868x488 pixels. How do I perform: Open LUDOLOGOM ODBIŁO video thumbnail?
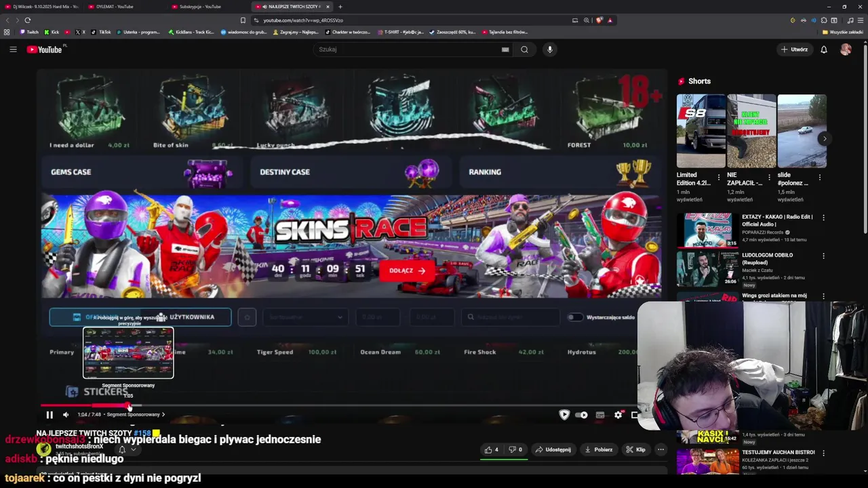(707, 268)
